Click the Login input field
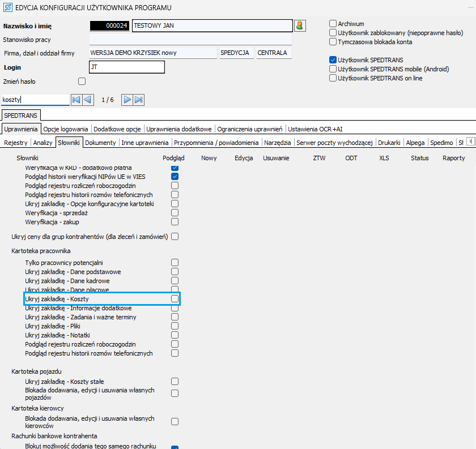This screenshot has height=449, width=476. tap(127, 67)
